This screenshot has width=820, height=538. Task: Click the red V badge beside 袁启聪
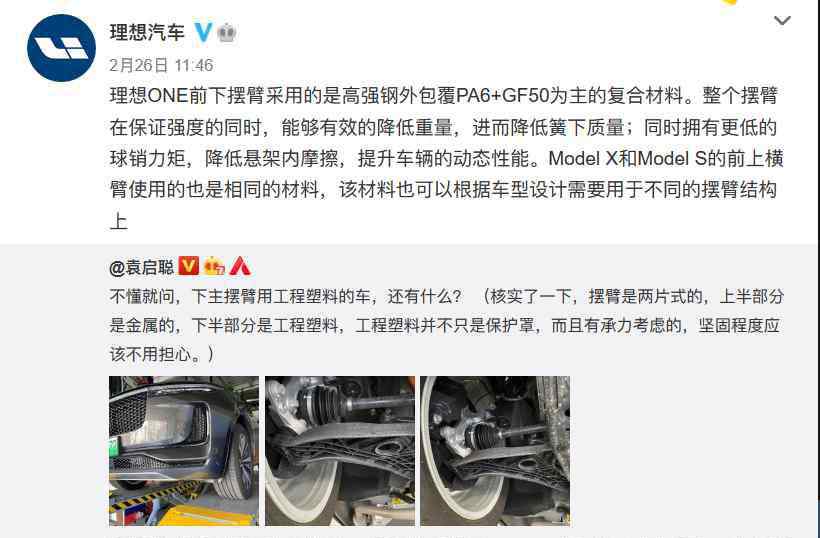click(x=188, y=266)
